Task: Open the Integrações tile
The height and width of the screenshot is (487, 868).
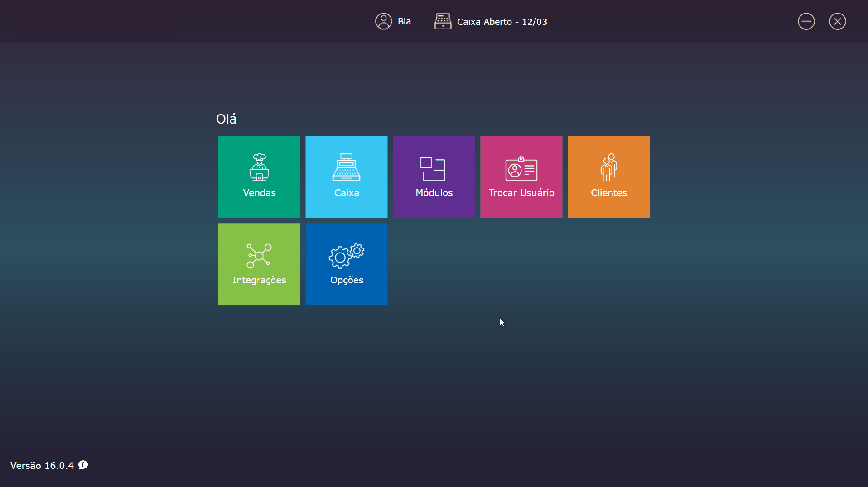Action: click(259, 264)
